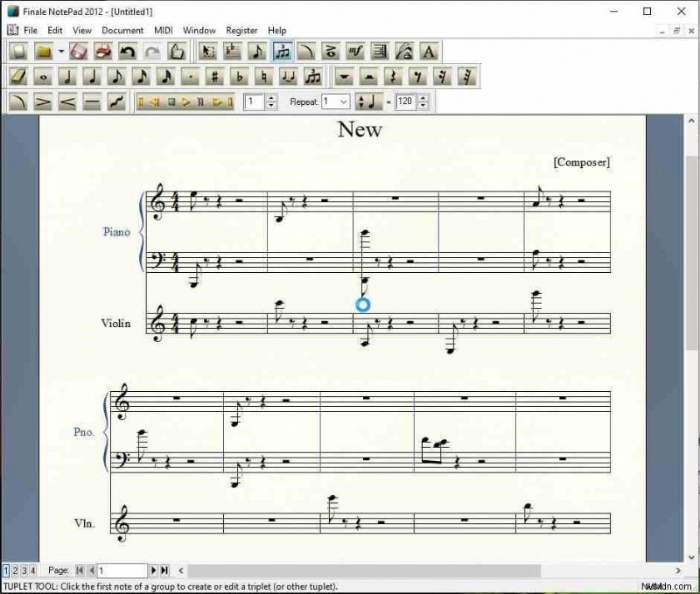Select the Text tool letter A

click(429, 52)
